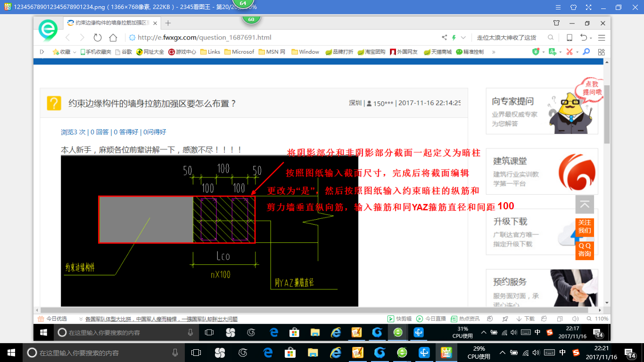The image size is (644, 362).
Task: Click the 向专家提问 panel
Action: tap(542, 111)
